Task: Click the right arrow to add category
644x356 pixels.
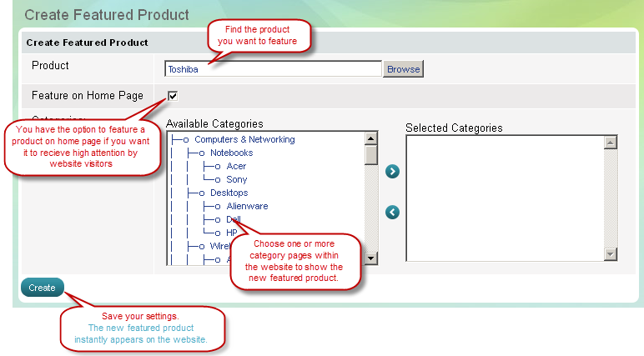Action: click(x=393, y=172)
